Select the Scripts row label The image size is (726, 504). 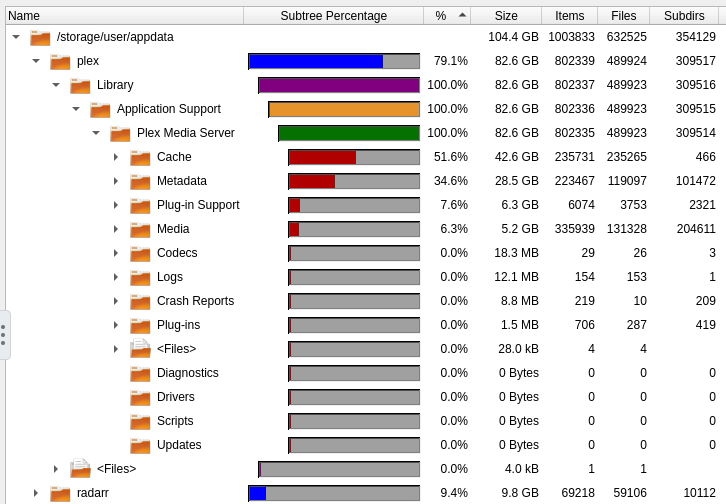point(175,421)
